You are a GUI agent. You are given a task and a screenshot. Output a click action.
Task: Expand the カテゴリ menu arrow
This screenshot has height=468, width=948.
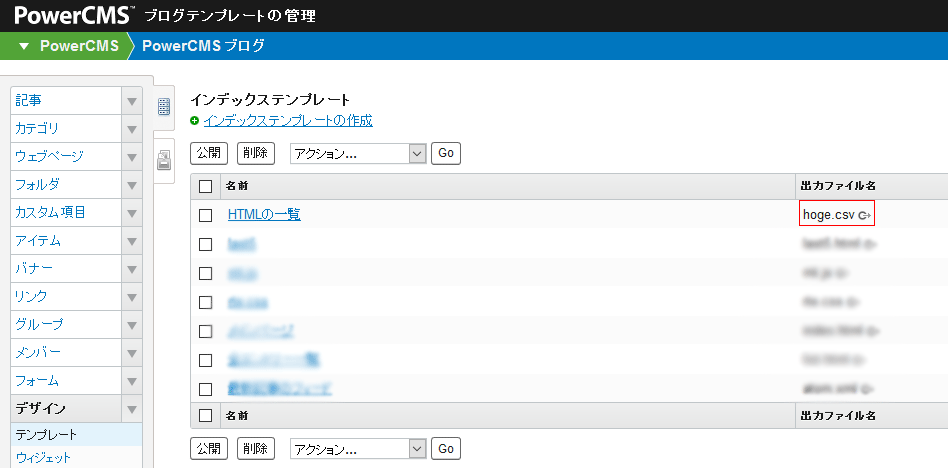132,128
